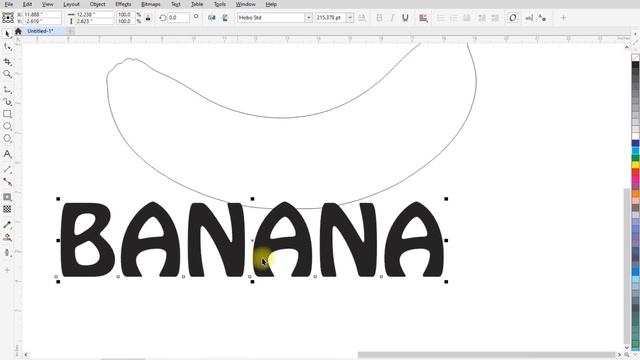
Task: Toggle Italic text formatting
Action: (x=392, y=18)
